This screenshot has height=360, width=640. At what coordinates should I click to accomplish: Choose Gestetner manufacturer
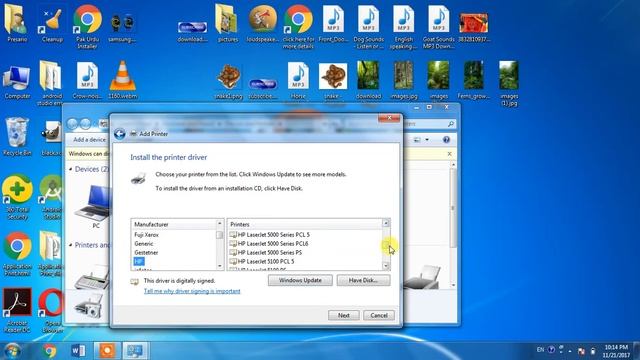point(146,253)
